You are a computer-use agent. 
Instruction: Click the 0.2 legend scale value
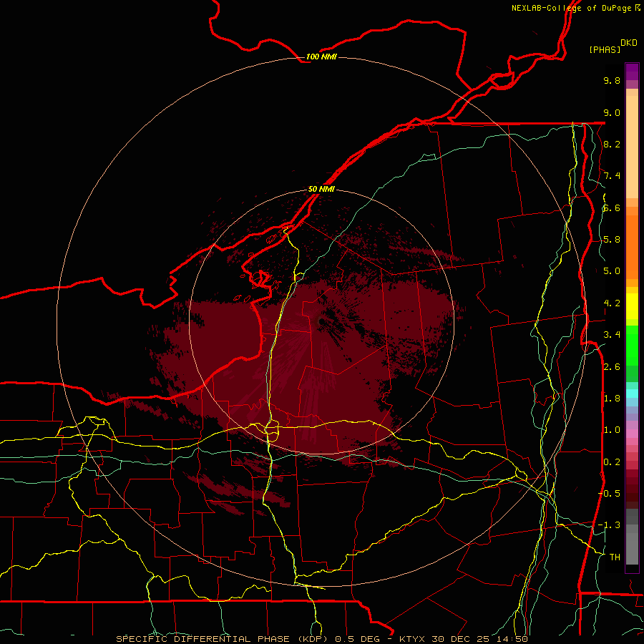612,462
